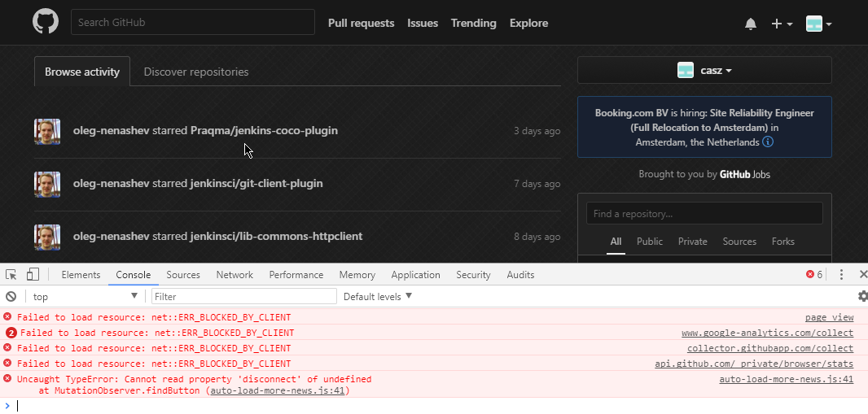Close the DevTools panel
The height and width of the screenshot is (414, 868).
[x=862, y=274]
